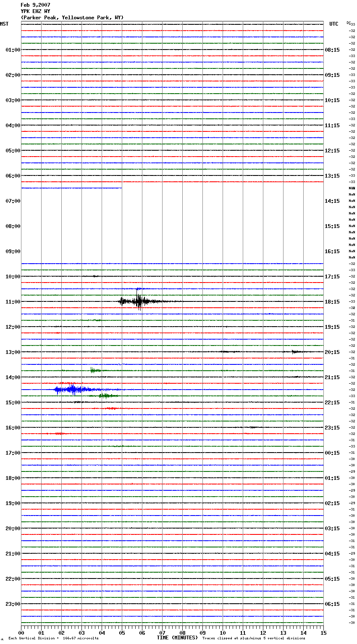The image size is (357, 644).
Task: Click minute axis tick label '08'
Action: (182, 633)
